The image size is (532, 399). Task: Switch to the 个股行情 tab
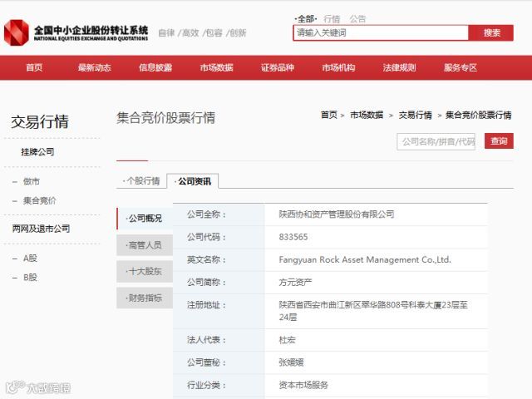[x=141, y=181]
